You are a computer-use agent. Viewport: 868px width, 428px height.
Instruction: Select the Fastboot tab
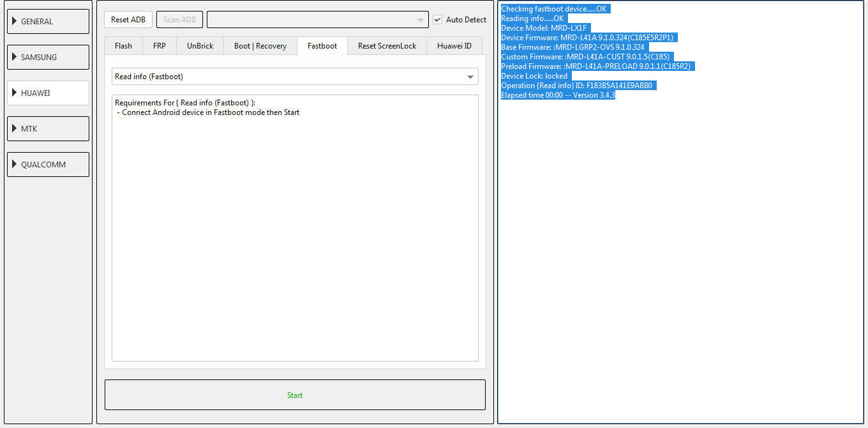322,46
